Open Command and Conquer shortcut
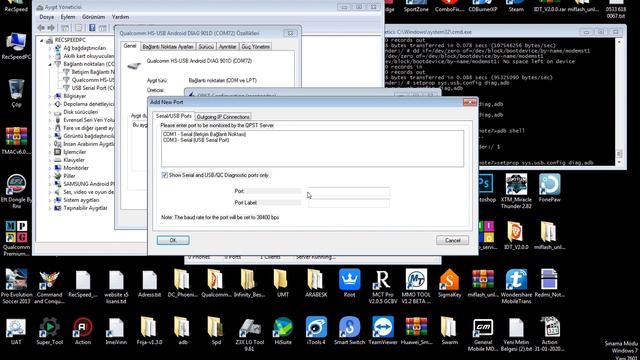 point(49,286)
